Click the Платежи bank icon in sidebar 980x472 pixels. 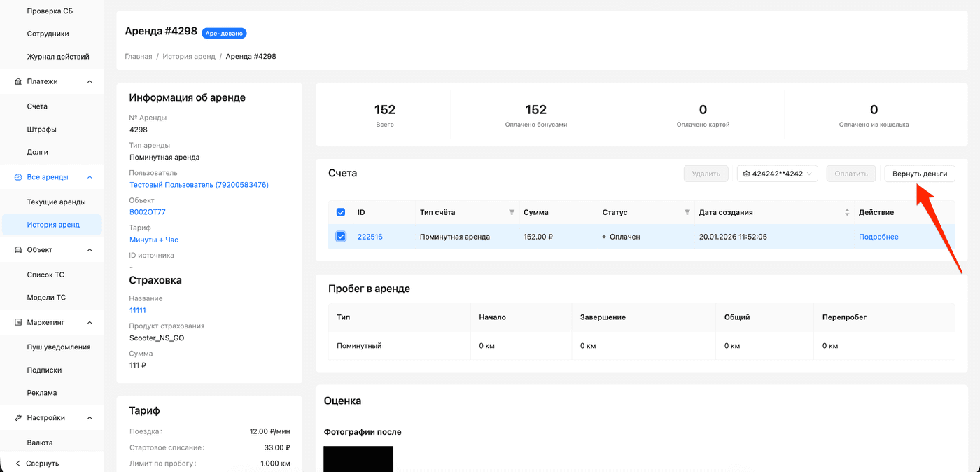coord(18,82)
